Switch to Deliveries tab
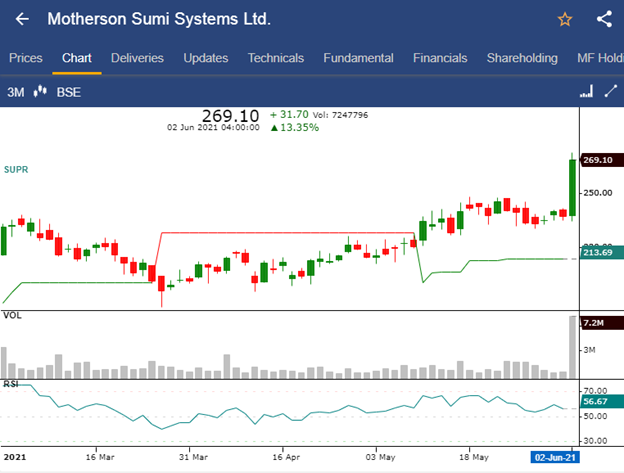The width and height of the screenshot is (624, 473). click(137, 58)
